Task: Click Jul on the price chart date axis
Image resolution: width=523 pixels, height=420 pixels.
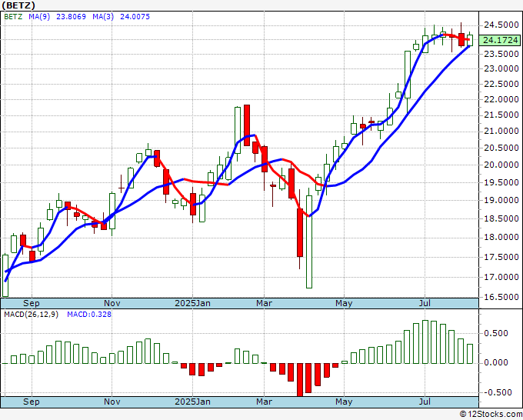Action: tap(425, 303)
